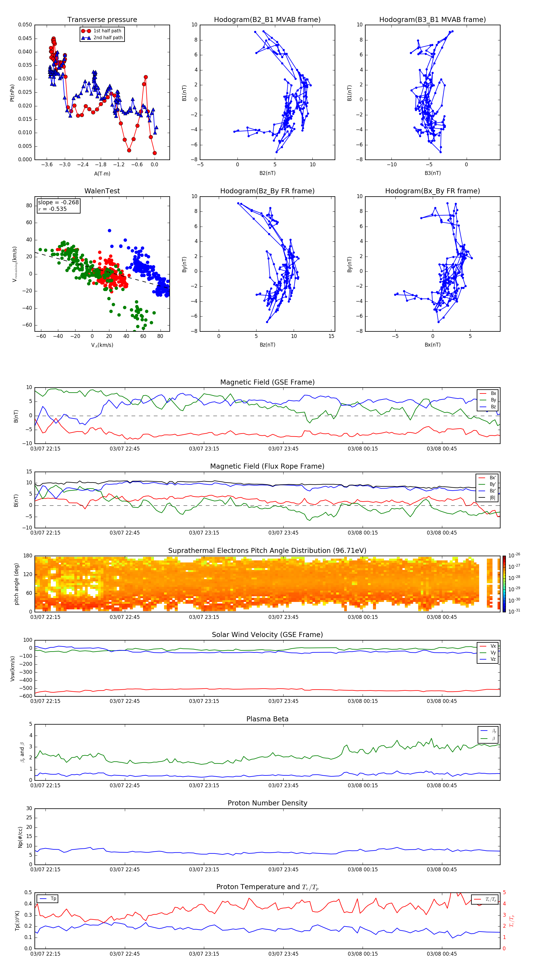Click 'Magnetic Field (GSE Frame)' title
Viewport: 535px width, 980px height.
[267, 382]
